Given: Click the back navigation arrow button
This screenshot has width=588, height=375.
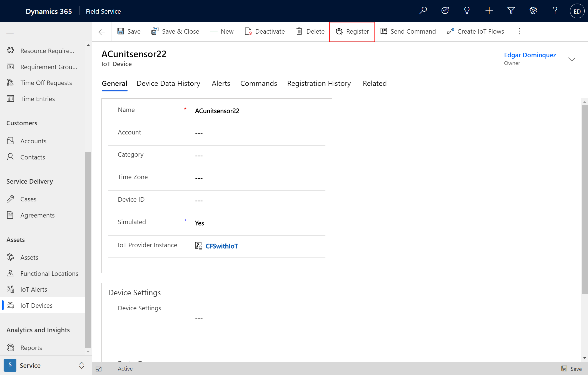Looking at the screenshot, I should (x=101, y=31).
